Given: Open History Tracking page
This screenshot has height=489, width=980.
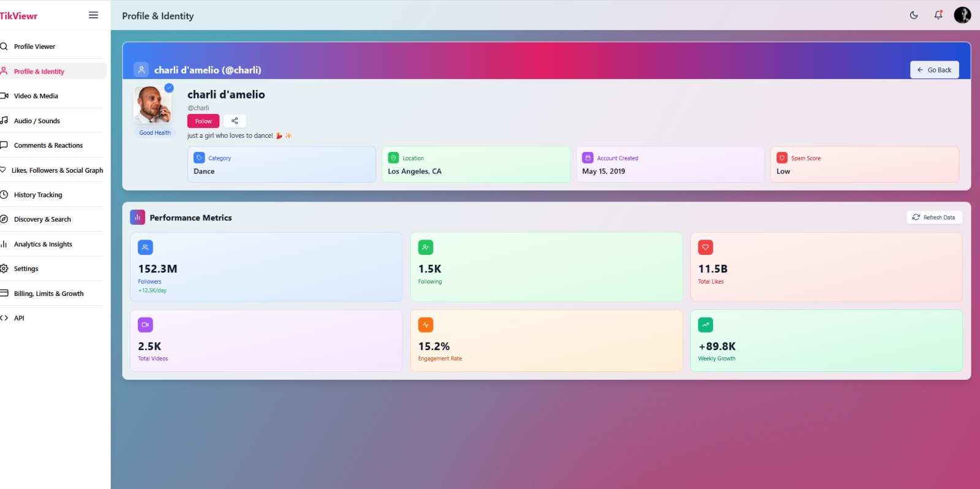Looking at the screenshot, I should [x=51, y=195].
